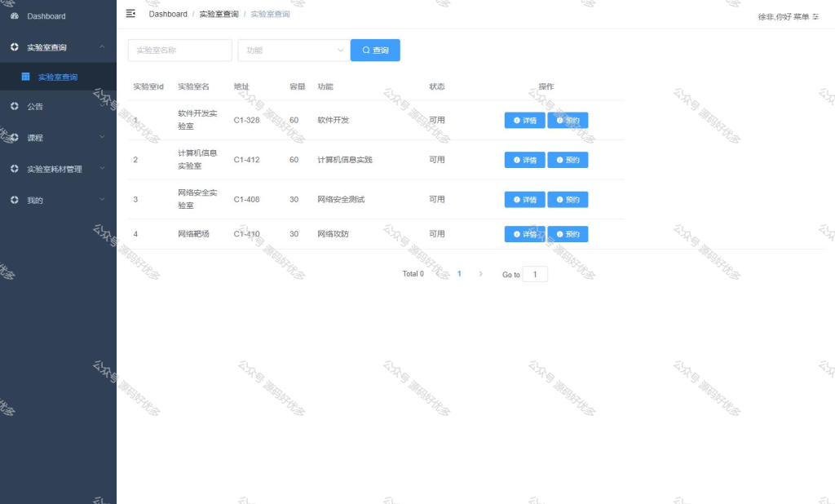Image resolution: width=835 pixels, height=504 pixels.
Task: Toggle sidebar with hamburger icon
Action: point(130,14)
